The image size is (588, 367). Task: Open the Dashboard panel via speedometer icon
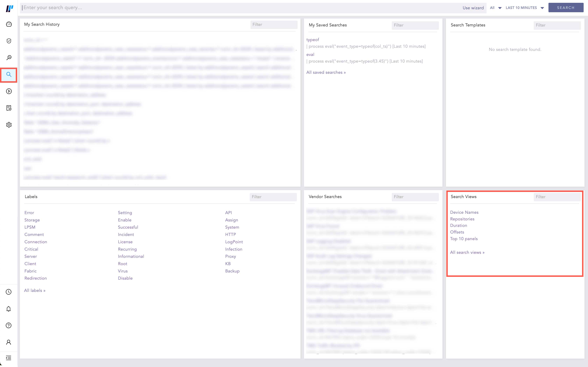point(9,24)
